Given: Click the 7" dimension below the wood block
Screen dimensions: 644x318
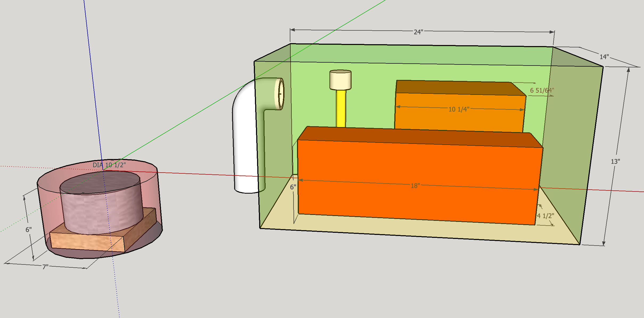Looking at the screenshot, I should [45, 267].
